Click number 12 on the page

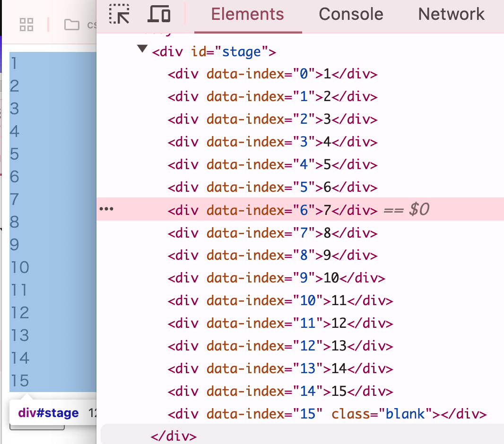[19, 312]
